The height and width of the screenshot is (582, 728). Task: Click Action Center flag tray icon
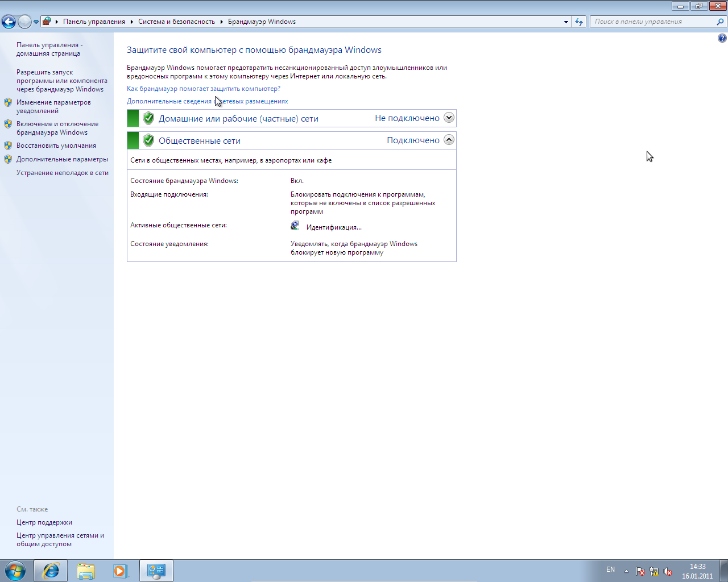click(640, 571)
